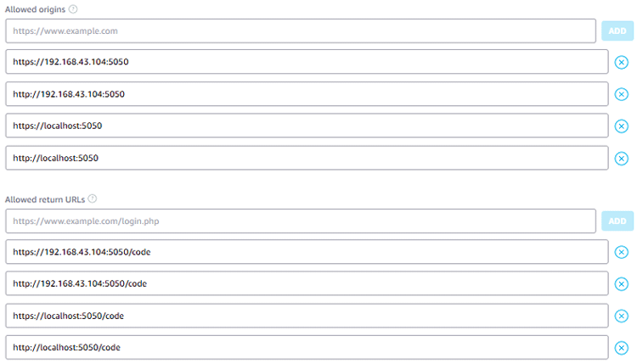This screenshot has height=364, width=637.
Task: Focus the new return URL input field
Action: coord(301,221)
